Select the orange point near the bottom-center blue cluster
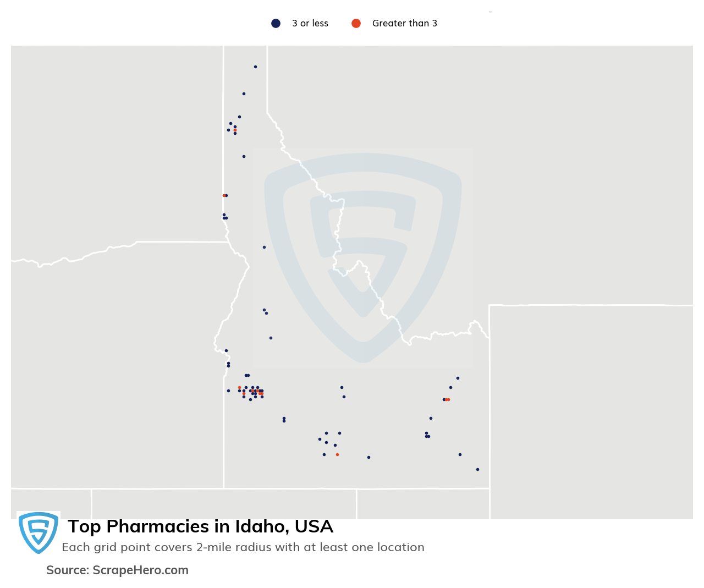Image resolution: width=704 pixels, height=588 pixels. pos(337,454)
